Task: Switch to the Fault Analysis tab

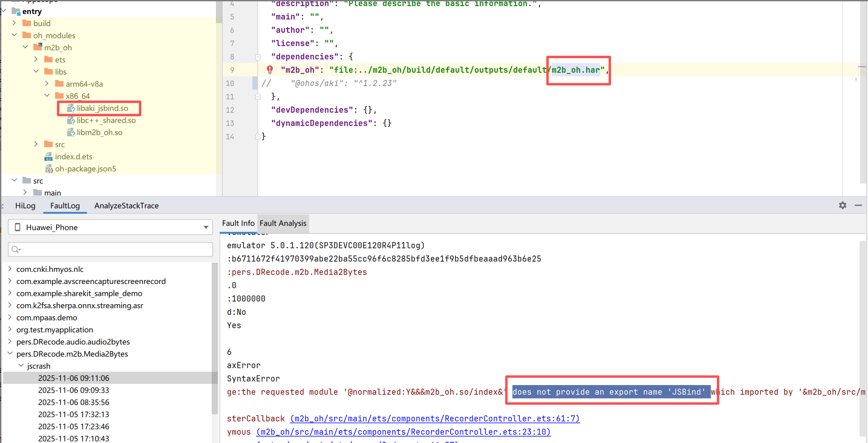Action: click(283, 223)
